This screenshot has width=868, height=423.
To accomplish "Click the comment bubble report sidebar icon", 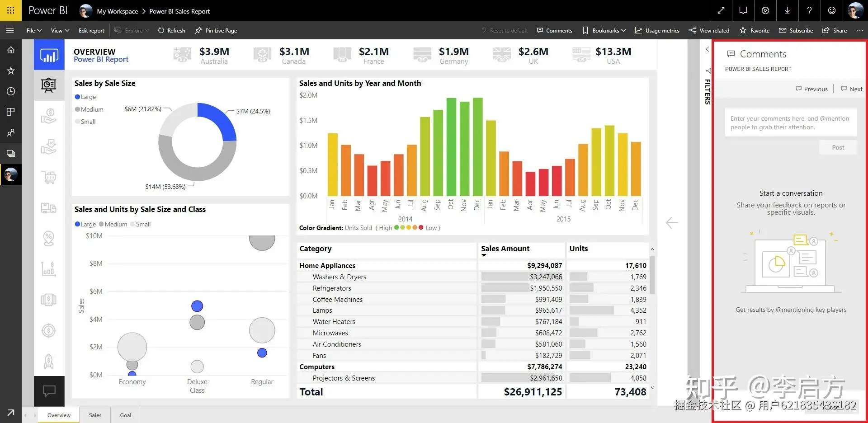I will click(49, 391).
